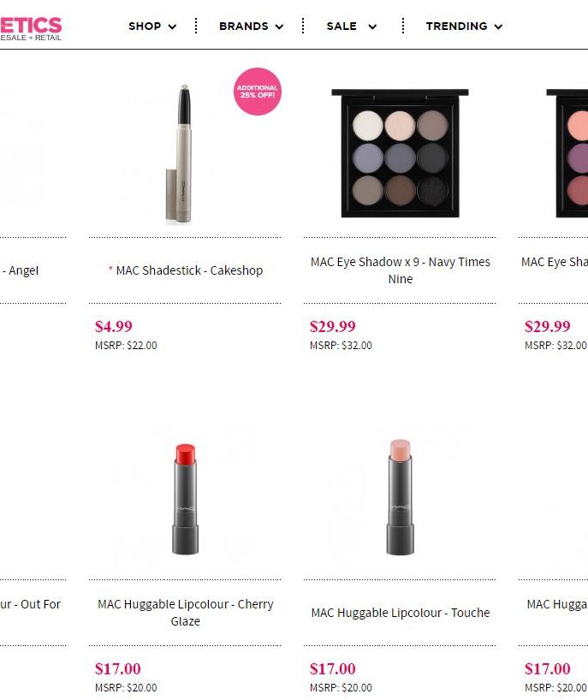This screenshot has height=700, width=588.
Task: Expand the TRENDING menu arrow
Action: coord(498,27)
